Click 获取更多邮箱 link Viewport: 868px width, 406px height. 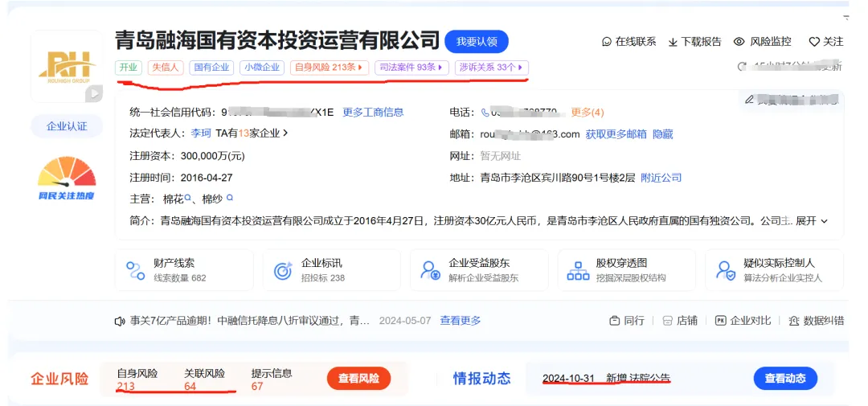(x=616, y=134)
